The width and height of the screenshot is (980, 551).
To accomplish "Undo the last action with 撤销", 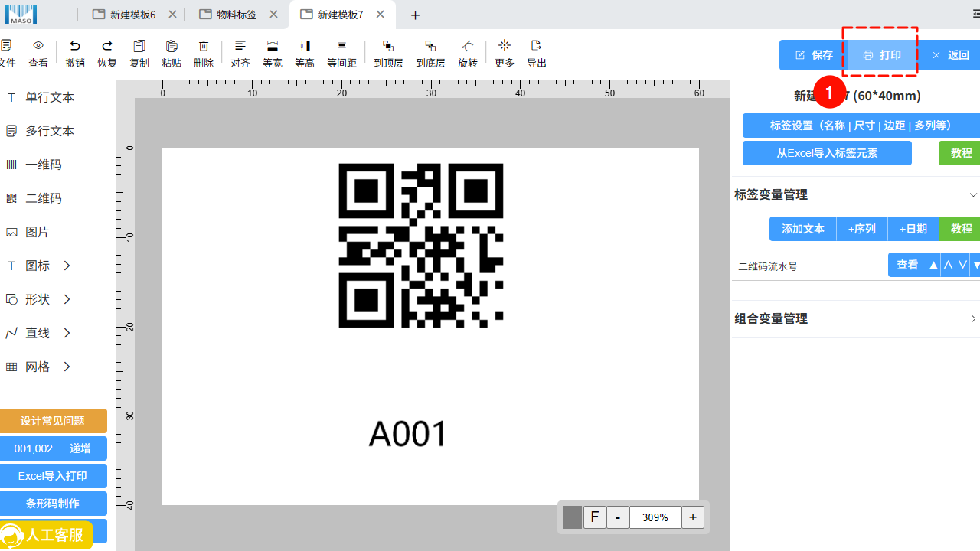I will click(75, 46).
